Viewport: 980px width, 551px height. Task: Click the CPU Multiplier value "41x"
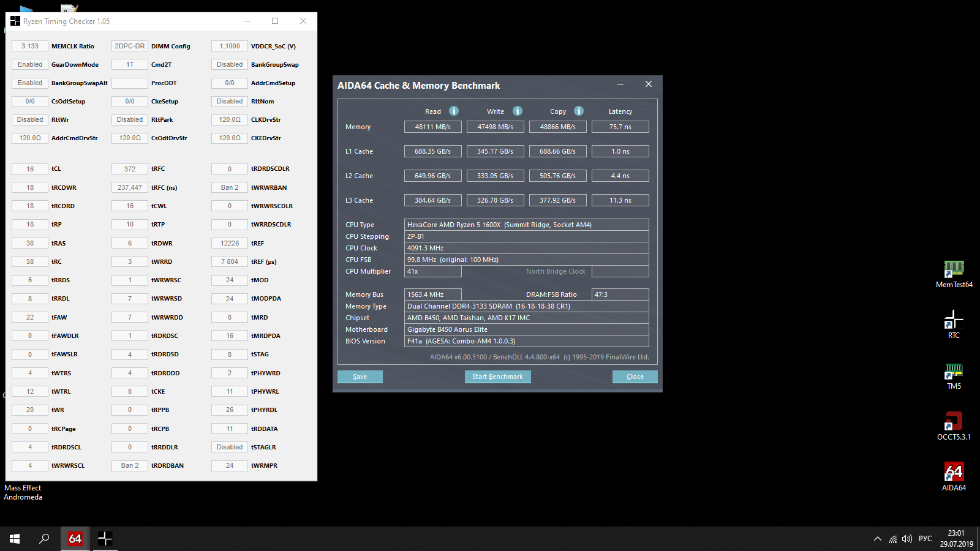pos(433,271)
